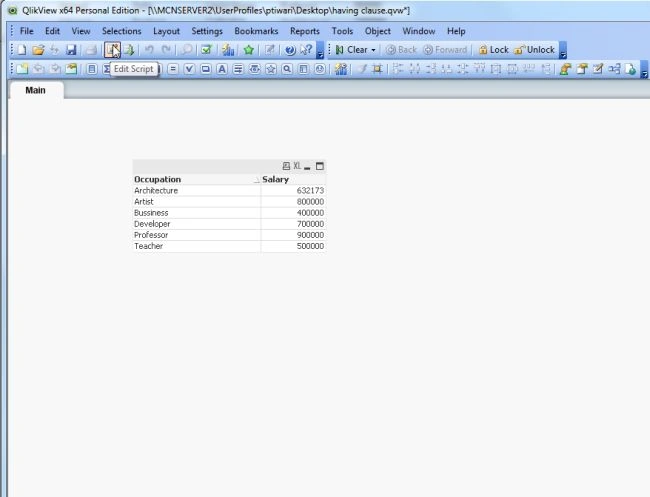Open the Sheet Properties icon
The height and width of the screenshot is (497, 650).
pyautogui.click(x=71, y=69)
